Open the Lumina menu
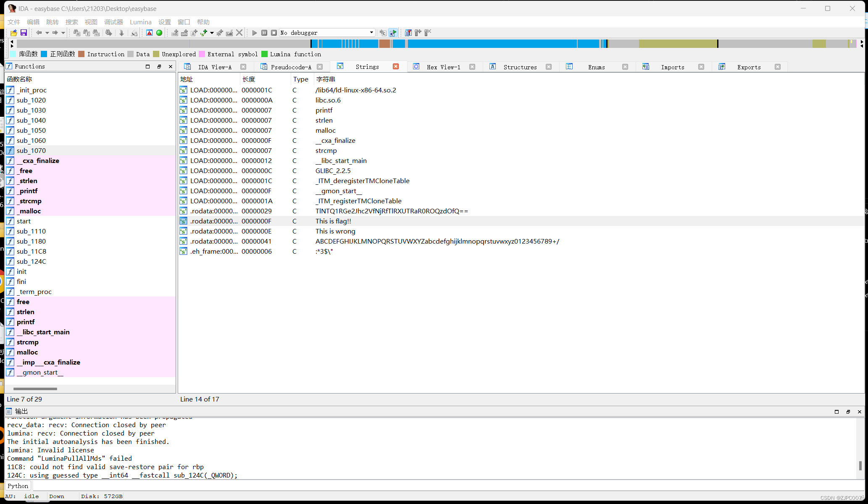 (x=141, y=22)
